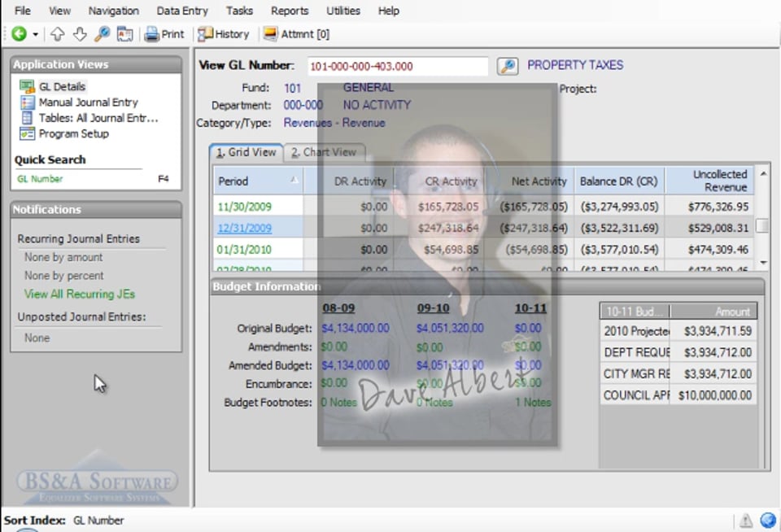781x532 pixels.
Task: Click Sort Index GL Number in status bar
Action: [63, 520]
